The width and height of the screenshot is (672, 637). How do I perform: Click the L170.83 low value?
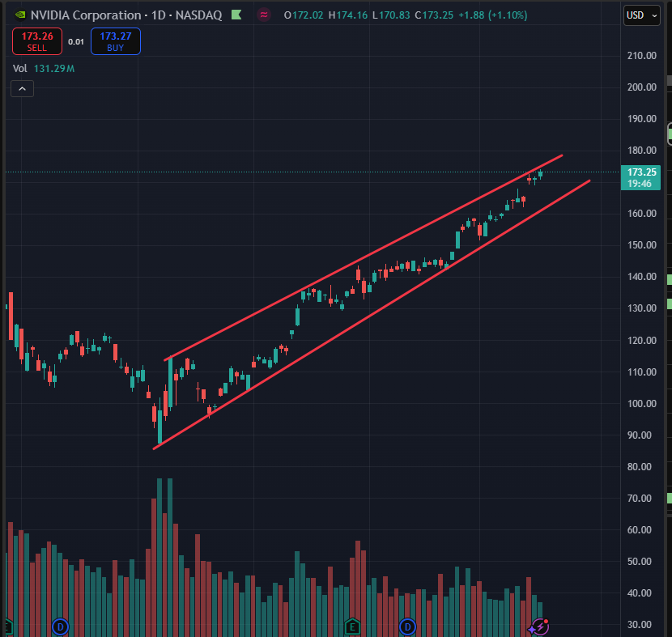[x=391, y=15]
